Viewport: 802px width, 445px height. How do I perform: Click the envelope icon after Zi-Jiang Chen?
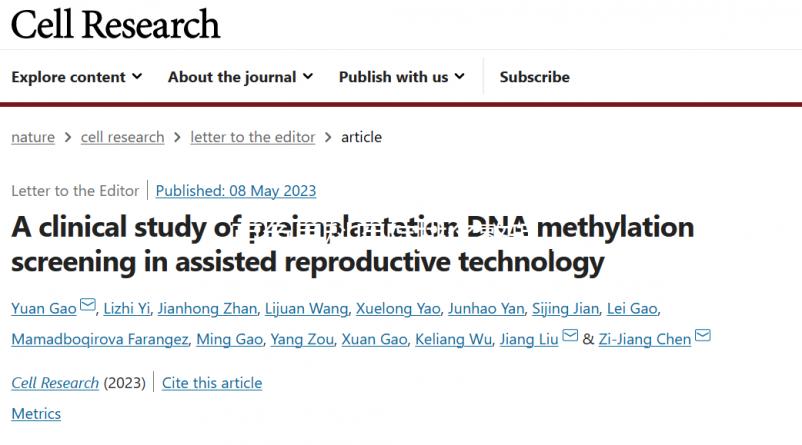[703, 337]
